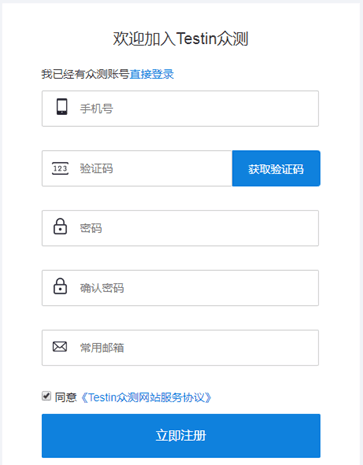Open the Testin众测网站服务协议 agreement link
The height and width of the screenshot is (465, 363).
[146, 397]
